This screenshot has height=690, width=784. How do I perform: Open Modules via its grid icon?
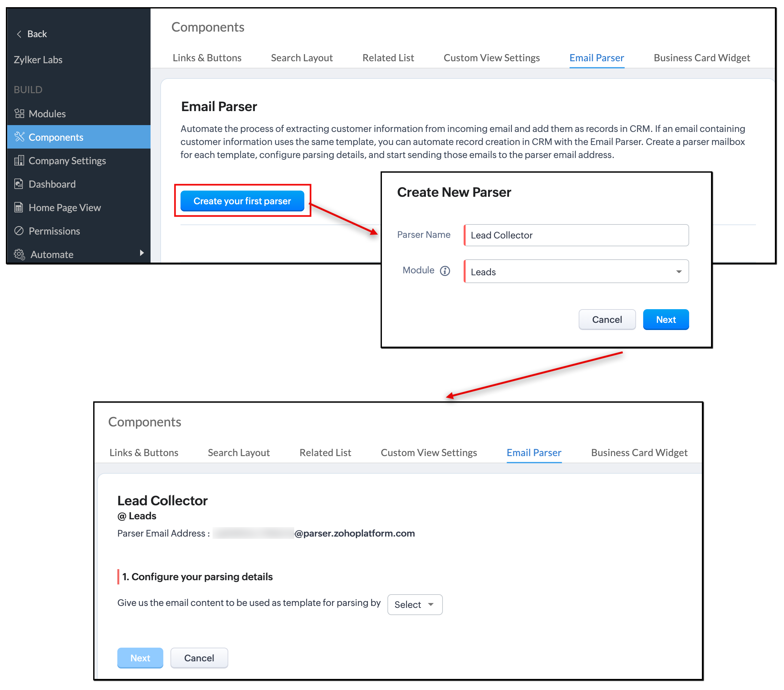point(19,113)
